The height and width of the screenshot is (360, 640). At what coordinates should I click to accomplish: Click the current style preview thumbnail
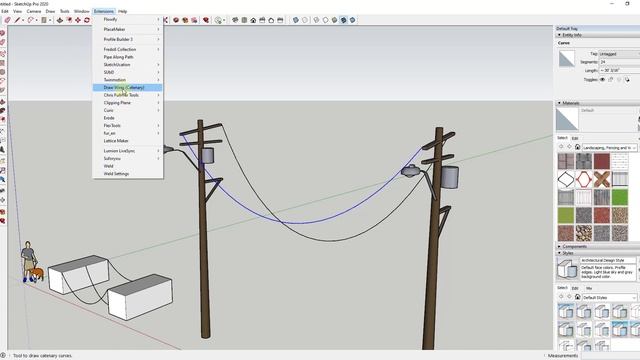567,269
